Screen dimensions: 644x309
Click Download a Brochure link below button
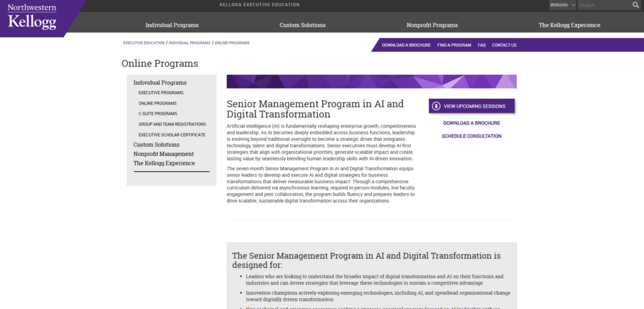472,123
